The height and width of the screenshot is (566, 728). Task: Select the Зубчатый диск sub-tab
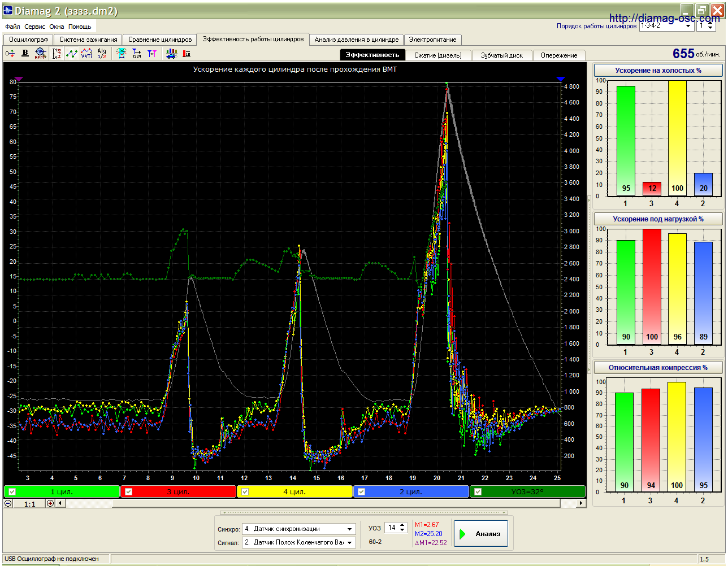pyautogui.click(x=502, y=55)
